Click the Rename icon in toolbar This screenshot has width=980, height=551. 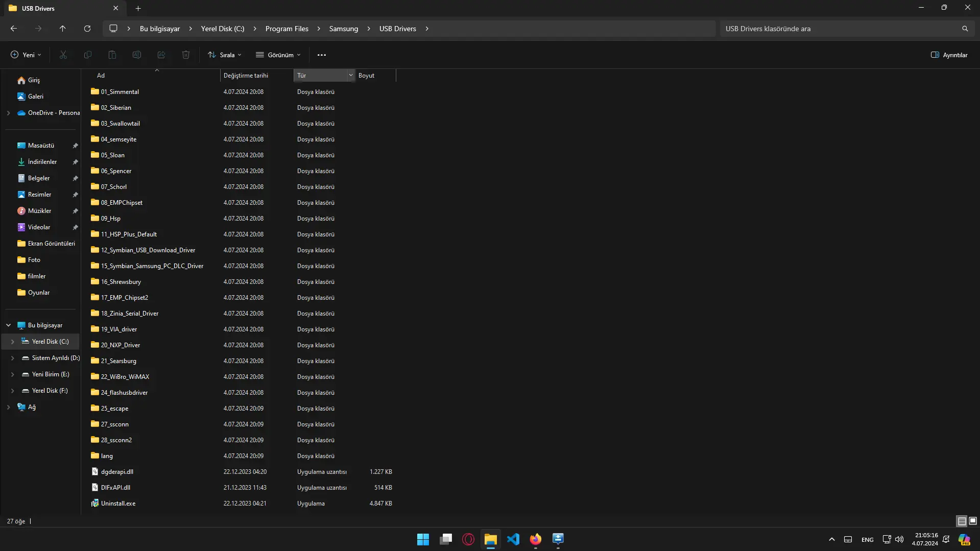pyautogui.click(x=137, y=55)
